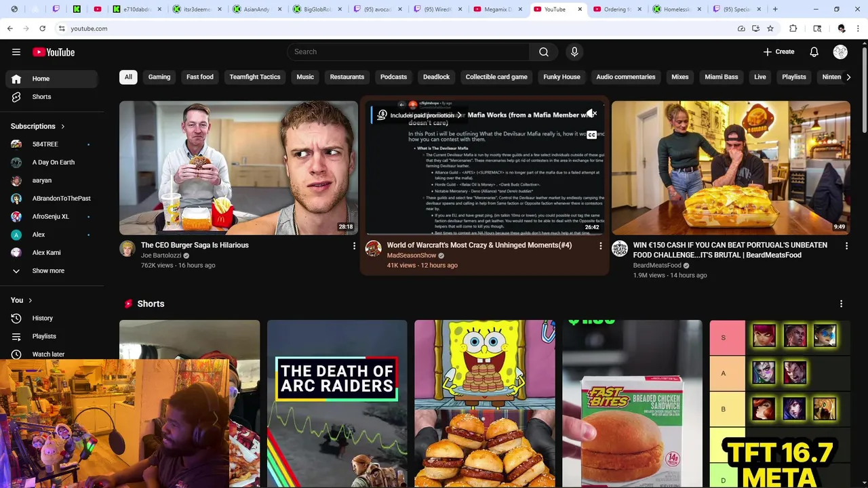
Task: Click the Create button
Action: (x=778, y=52)
